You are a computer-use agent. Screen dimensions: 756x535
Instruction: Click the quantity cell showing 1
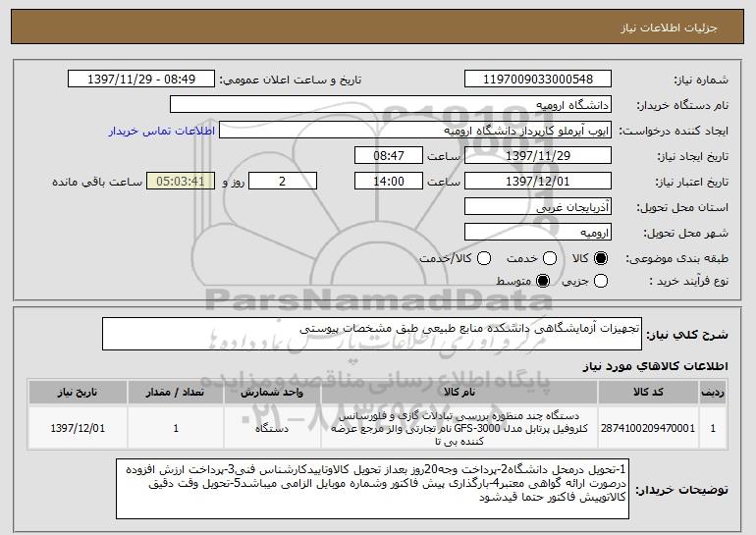pos(176,428)
